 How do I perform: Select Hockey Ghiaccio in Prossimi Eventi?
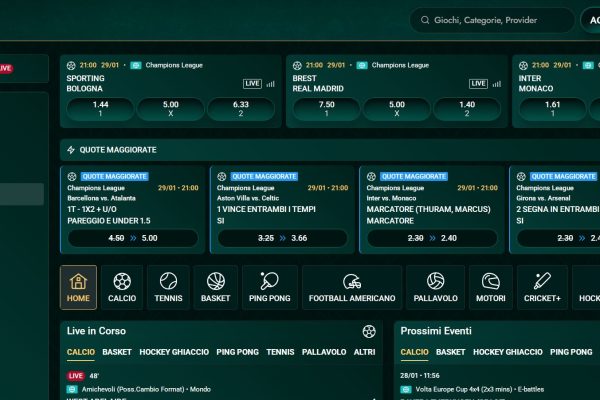(508, 352)
